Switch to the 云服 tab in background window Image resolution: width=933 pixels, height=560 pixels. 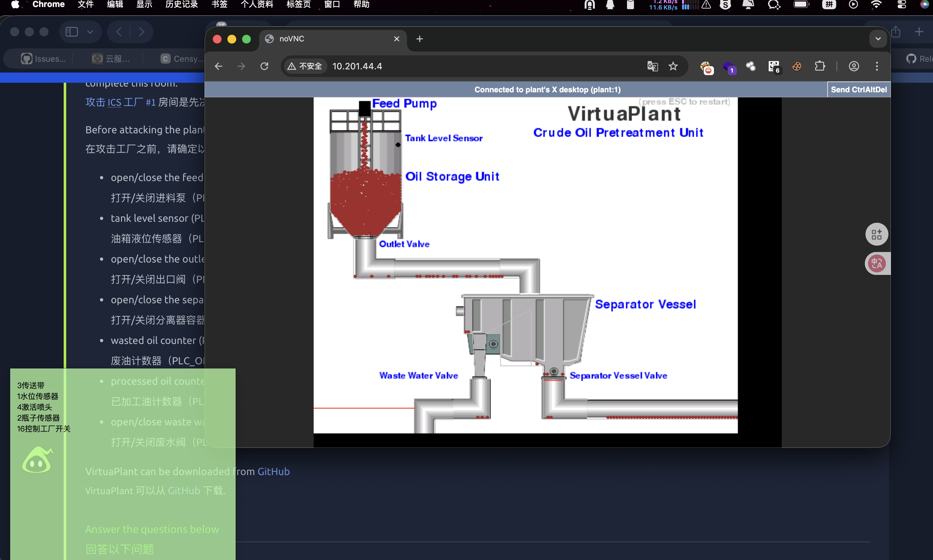[111, 59]
